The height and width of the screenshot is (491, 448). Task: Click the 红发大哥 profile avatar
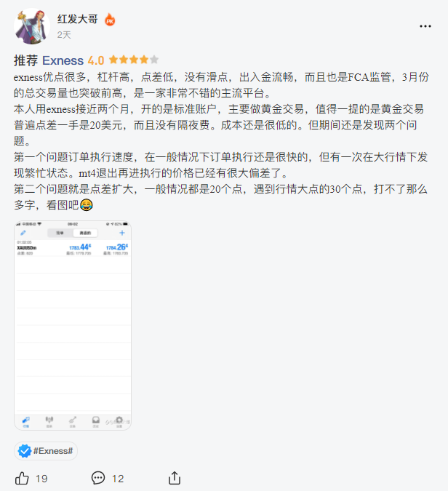[x=32, y=26]
